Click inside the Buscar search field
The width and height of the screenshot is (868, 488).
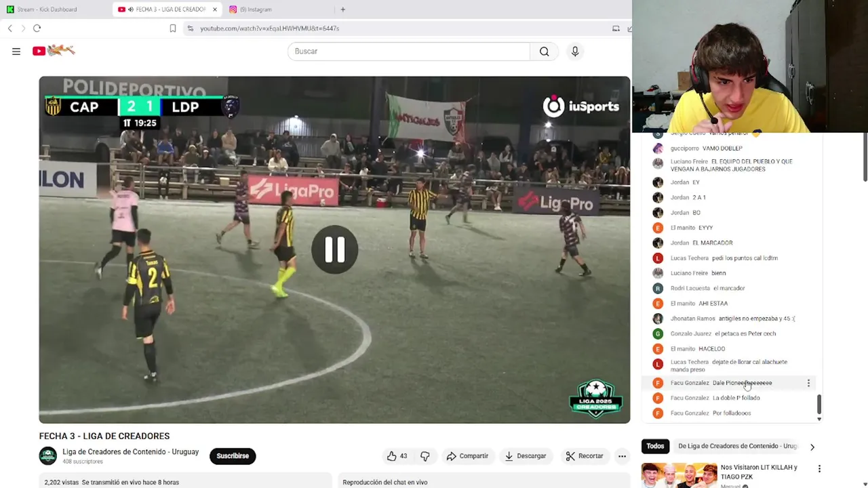click(x=409, y=52)
